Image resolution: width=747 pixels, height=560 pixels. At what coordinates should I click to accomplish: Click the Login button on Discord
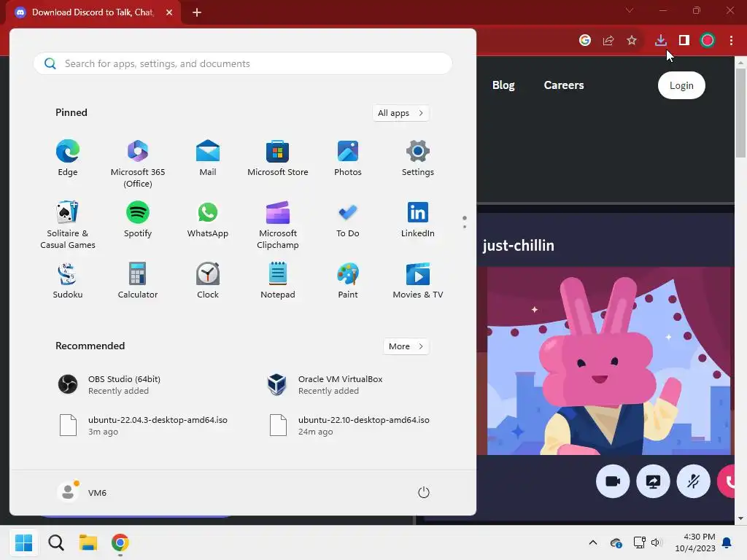pyautogui.click(x=681, y=85)
